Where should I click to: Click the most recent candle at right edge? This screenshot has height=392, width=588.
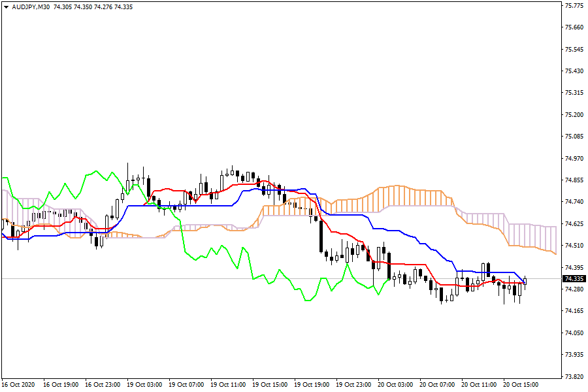tap(525, 281)
